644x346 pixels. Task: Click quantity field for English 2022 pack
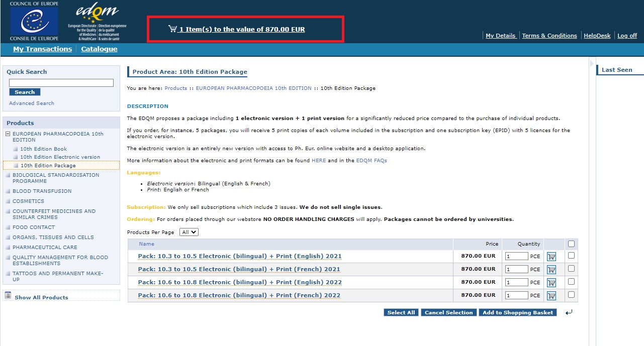point(516,282)
